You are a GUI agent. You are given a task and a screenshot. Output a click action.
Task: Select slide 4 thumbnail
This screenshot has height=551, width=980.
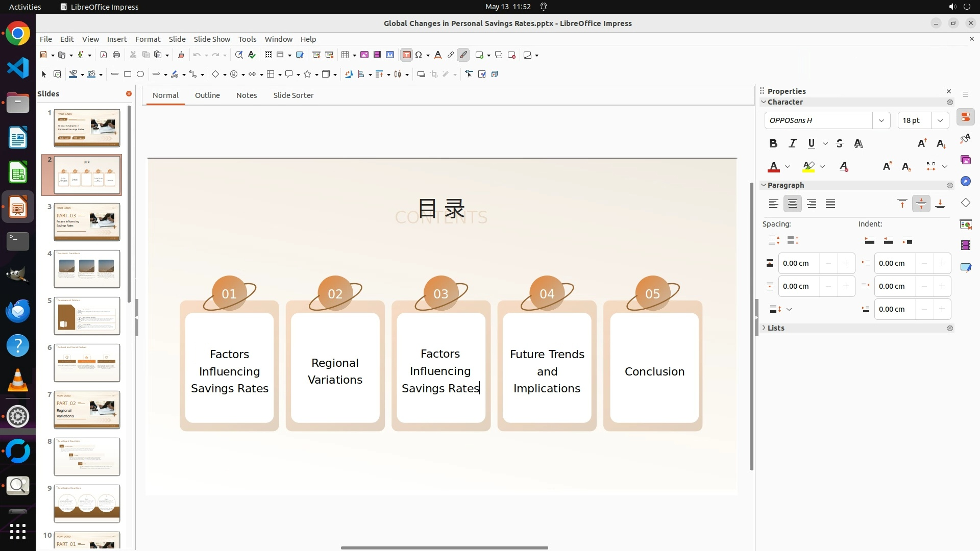[x=87, y=269]
